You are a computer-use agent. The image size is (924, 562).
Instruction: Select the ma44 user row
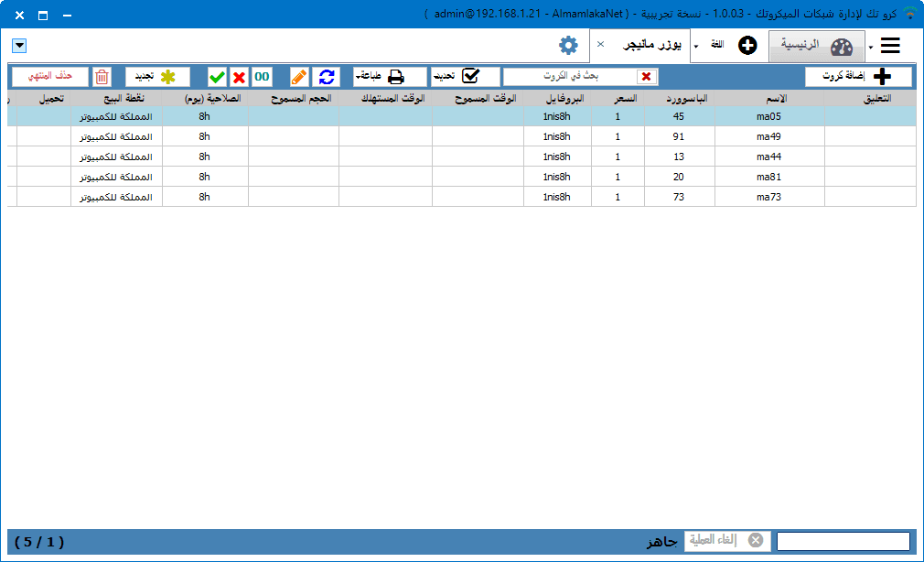click(462, 157)
